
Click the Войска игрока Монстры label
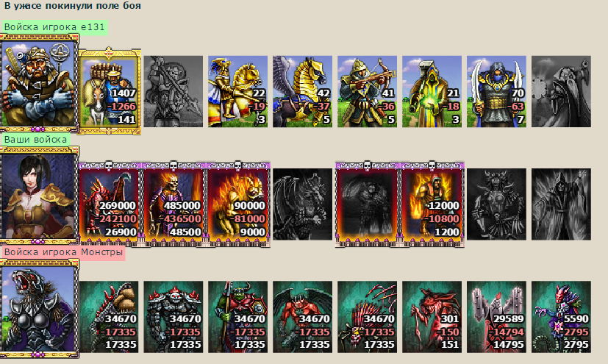click(63, 252)
